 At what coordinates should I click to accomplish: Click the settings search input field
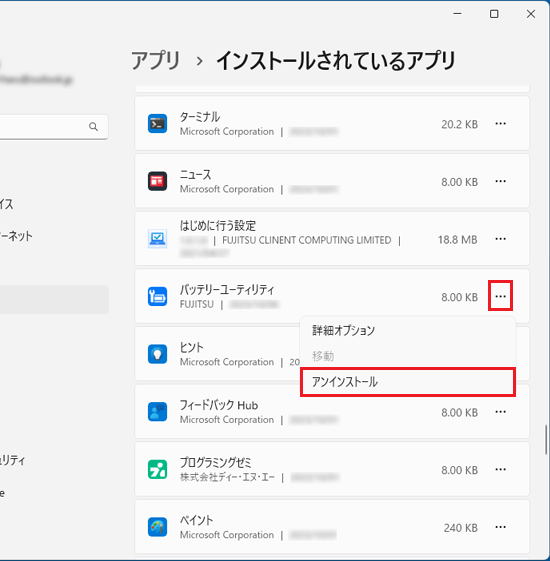54,127
